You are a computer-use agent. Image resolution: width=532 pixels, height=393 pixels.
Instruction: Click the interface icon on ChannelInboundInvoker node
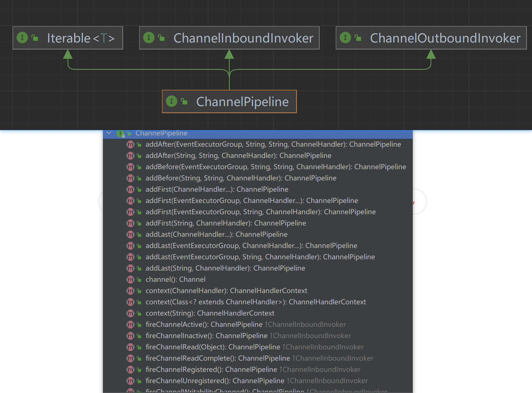coord(149,38)
